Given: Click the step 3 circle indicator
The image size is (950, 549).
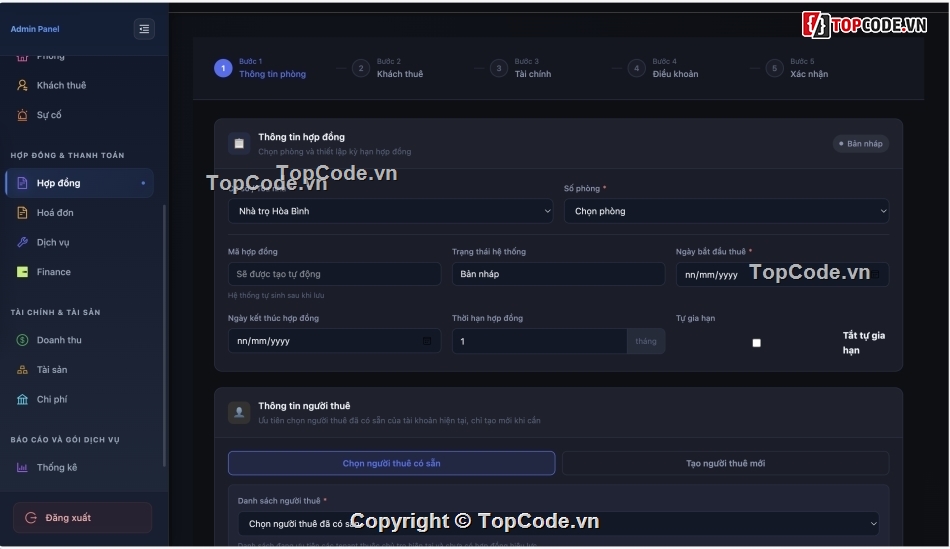Looking at the screenshot, I should click(499, 68).
